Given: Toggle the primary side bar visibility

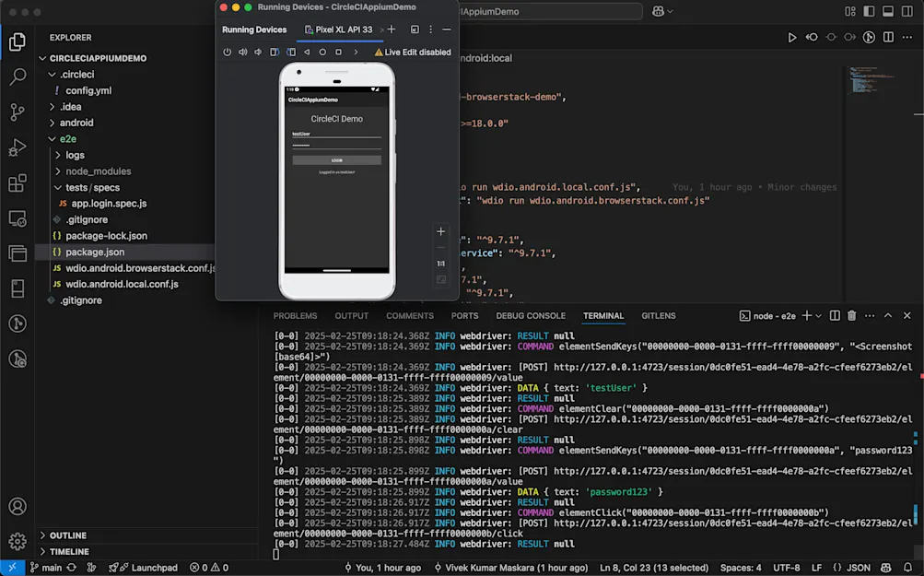Looking at the screenshot, I should point(867,11).
